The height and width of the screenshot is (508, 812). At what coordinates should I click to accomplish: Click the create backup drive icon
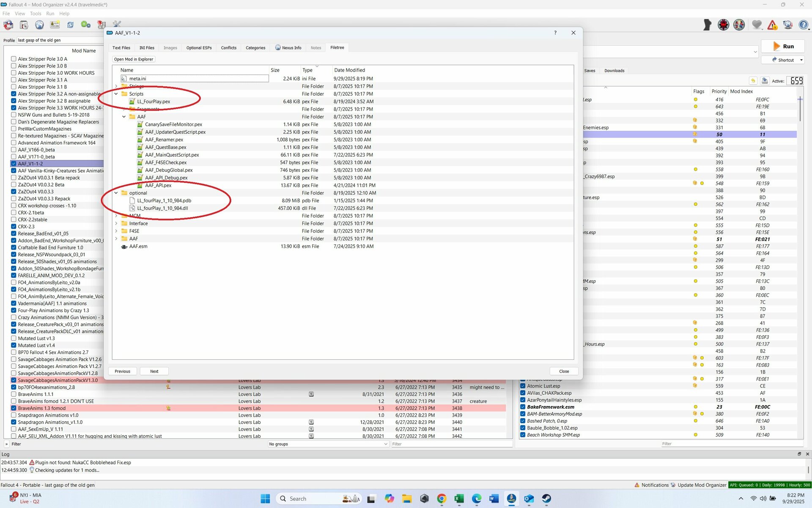coord(765,80)
